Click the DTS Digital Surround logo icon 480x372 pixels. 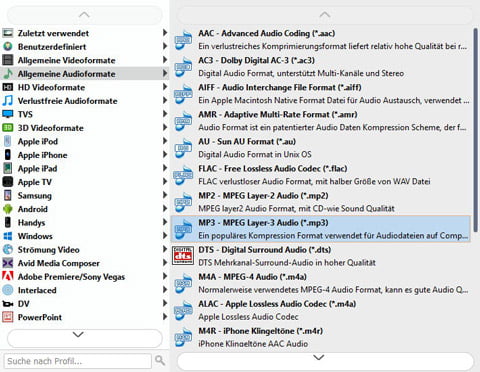(183, 256)
